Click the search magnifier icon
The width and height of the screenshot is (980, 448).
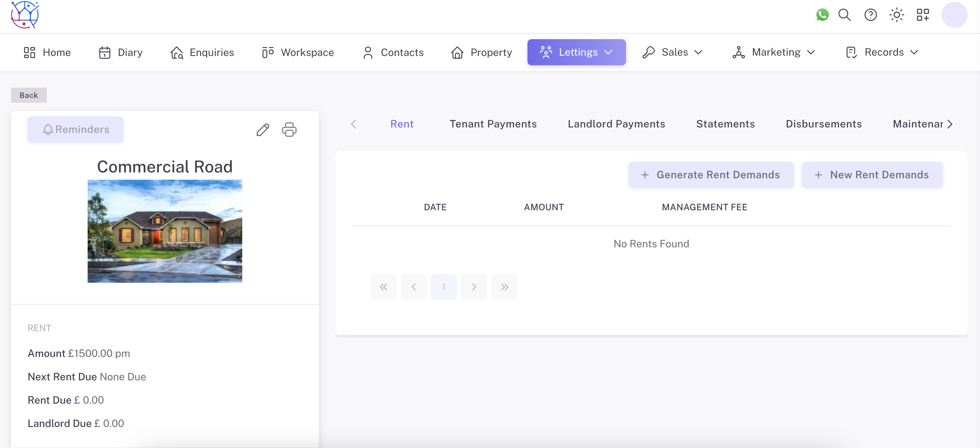click(844, 15)
